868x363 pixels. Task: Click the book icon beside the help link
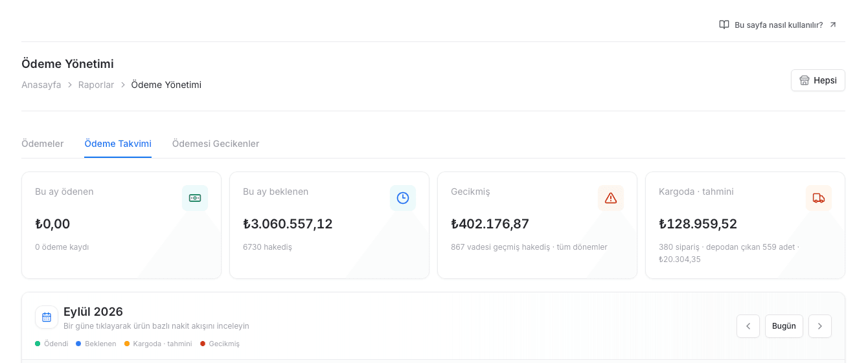[x=724, y=25]
